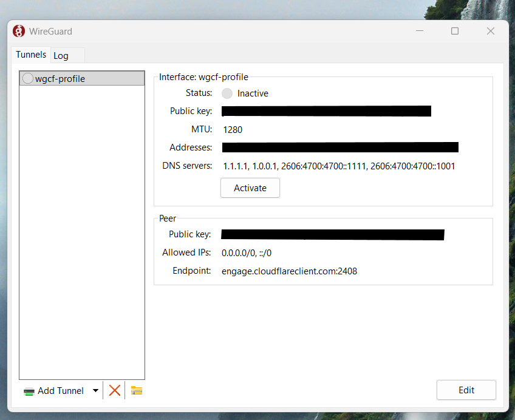Click the Inactive status text
The width and height of the screenshot is (515, 420).
pyautogui.click(x=253, y=93)
